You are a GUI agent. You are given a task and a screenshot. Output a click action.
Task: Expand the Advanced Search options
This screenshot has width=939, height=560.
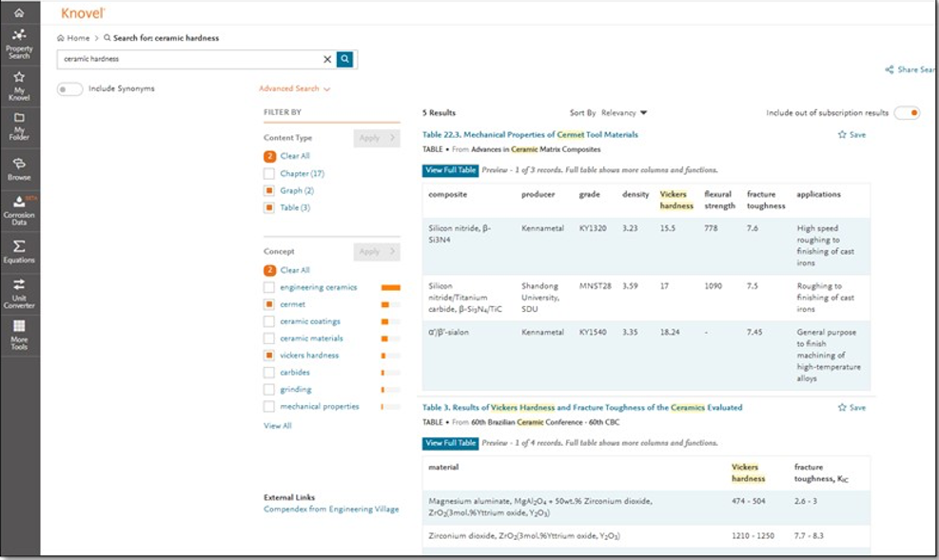tap(294, 89)
